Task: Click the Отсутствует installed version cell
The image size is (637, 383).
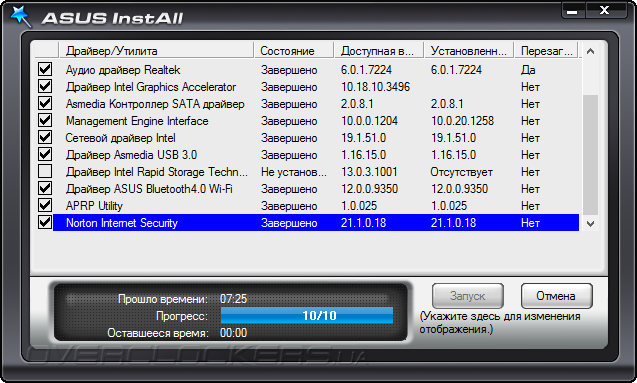Action: coord(462,172)
